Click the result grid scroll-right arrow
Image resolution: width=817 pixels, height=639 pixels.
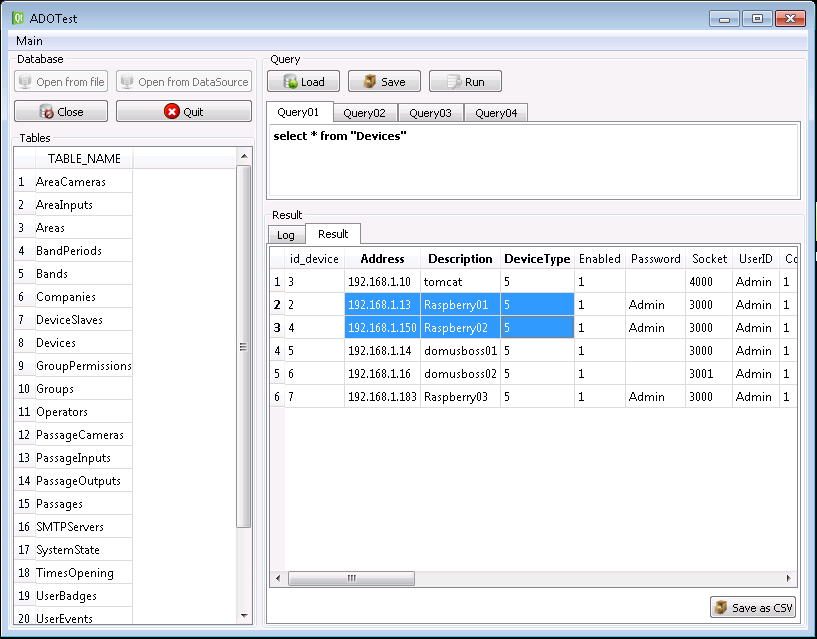click(788, 578)
